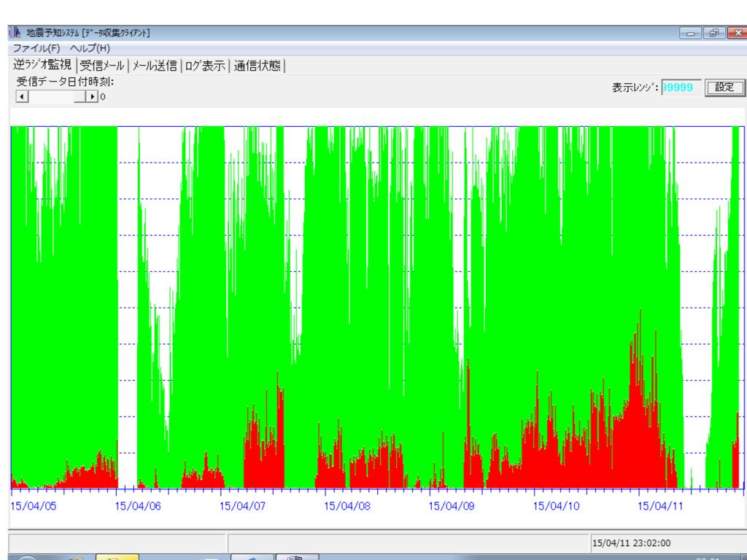This screenshot has height=560, width=747.
Task: Click the 15/04/11 axis label
Action: [x=660, y=506]
